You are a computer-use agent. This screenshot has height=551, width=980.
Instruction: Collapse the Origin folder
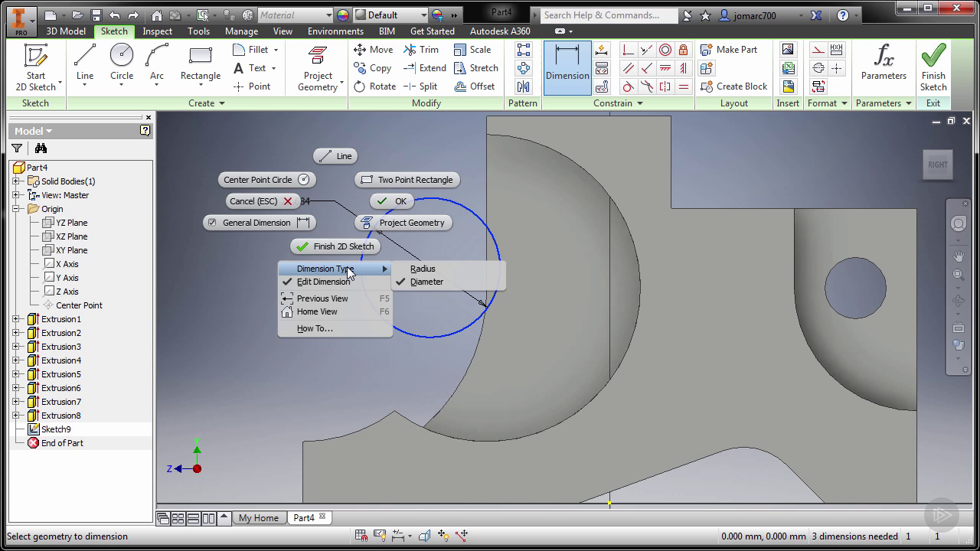coord(16,209)
